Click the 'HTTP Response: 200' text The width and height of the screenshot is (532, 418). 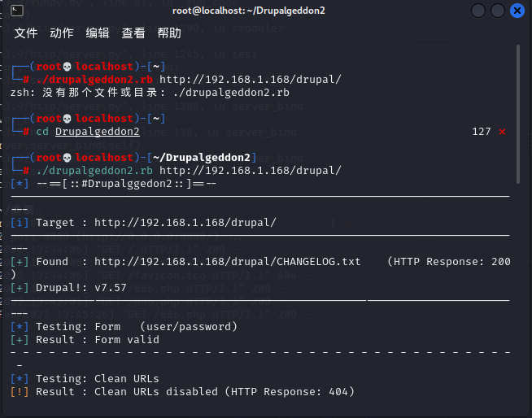452,262
